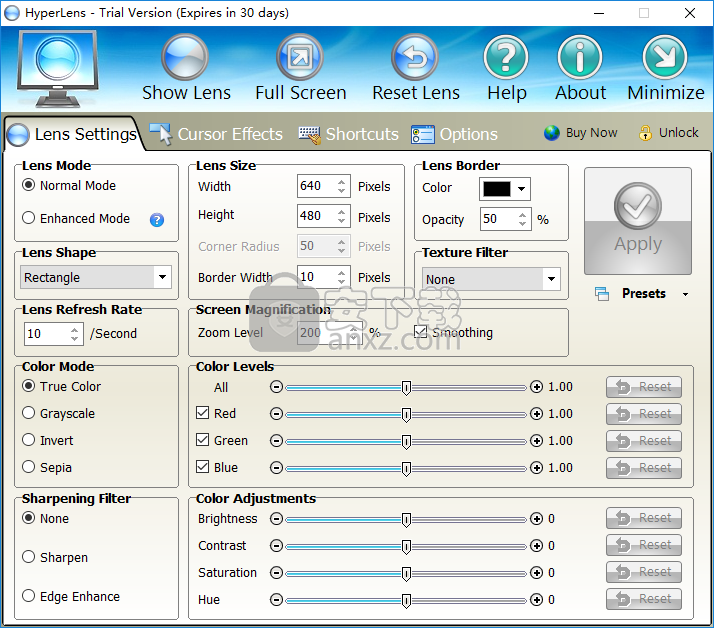This screenshot has height=628, width=714.
Task: Decrease Green level with minus icon
Action: coord(276,441)
